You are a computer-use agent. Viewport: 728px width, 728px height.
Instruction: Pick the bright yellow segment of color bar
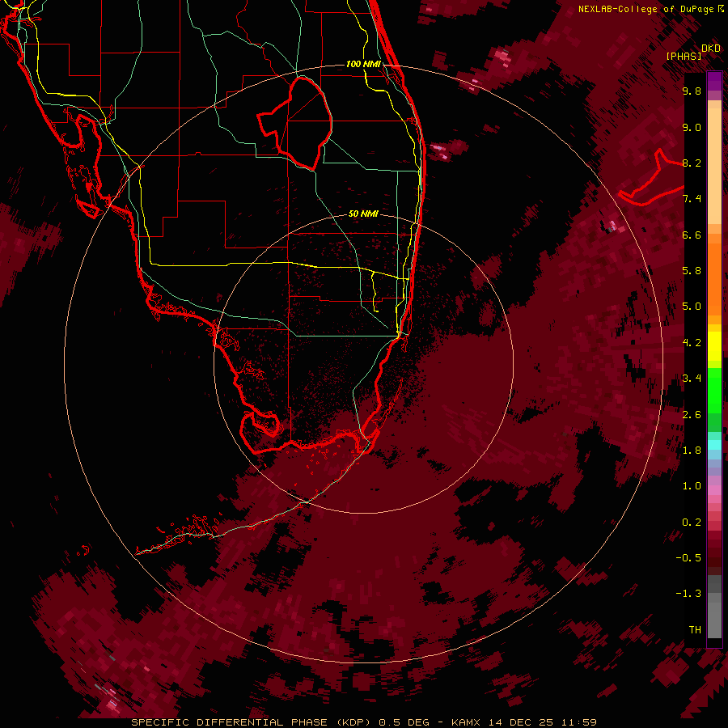714,346
